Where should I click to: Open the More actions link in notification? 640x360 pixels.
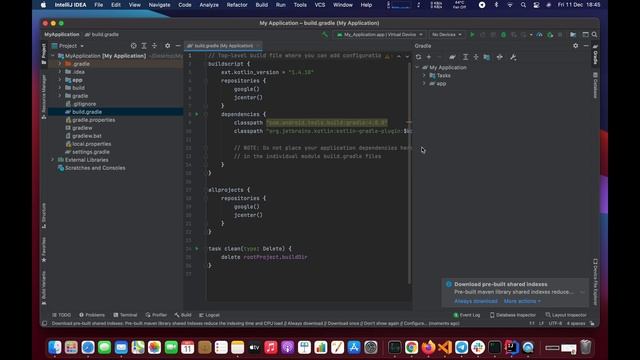click(522, 301)
